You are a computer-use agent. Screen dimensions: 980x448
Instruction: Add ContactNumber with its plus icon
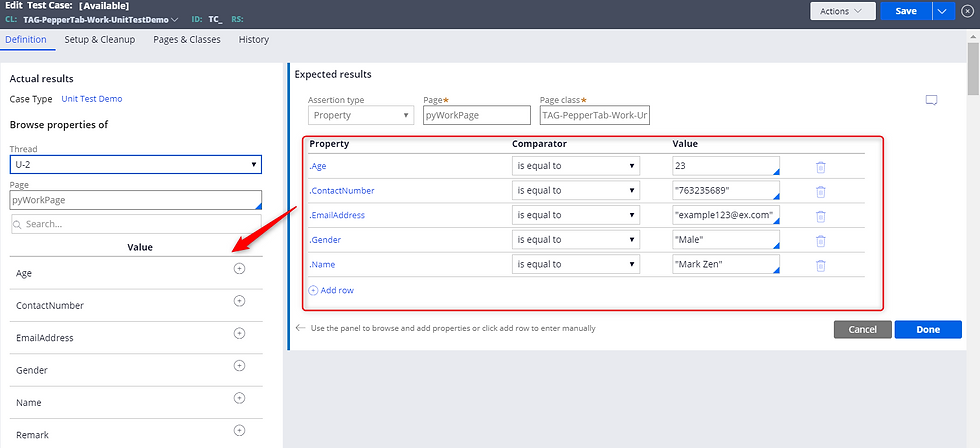pyautogui.click(x=239, y=301)
